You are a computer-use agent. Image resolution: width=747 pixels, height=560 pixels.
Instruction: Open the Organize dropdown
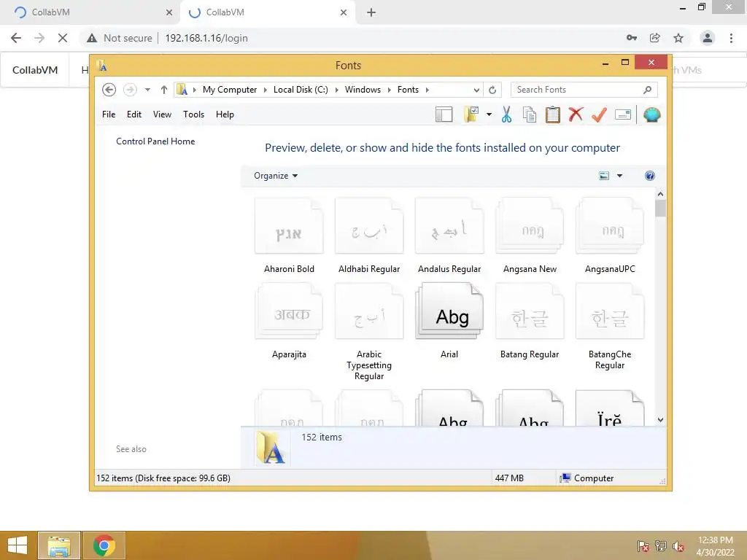coord(276,176)
